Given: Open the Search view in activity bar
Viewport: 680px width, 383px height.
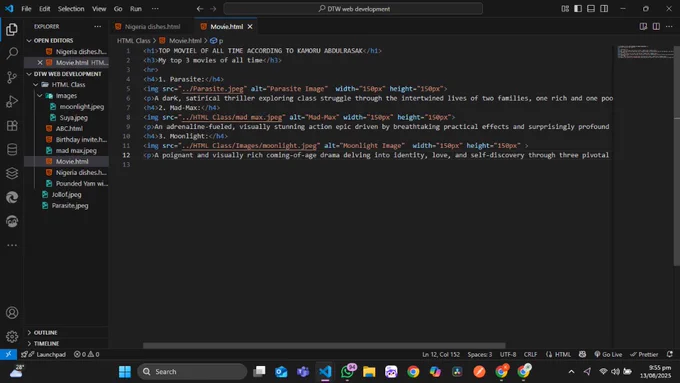Looking at the screenshot, I should (x=12, y=53).
